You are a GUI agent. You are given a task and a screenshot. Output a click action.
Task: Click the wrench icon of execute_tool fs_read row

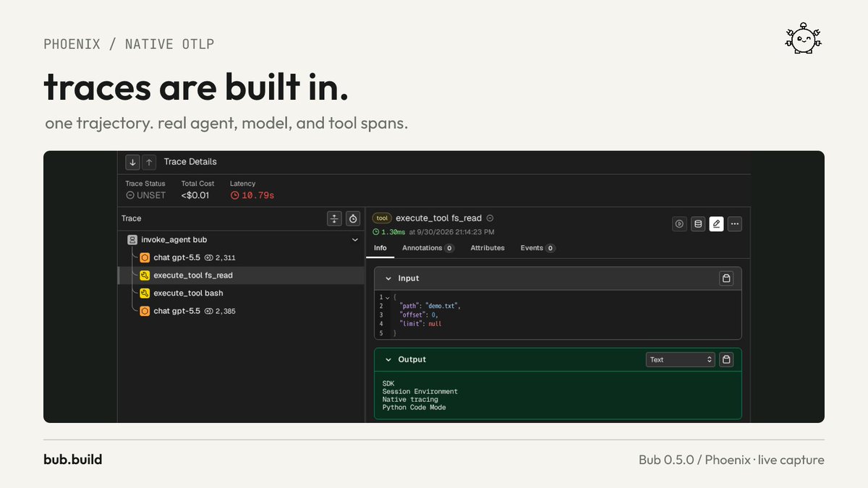(145, 275)
